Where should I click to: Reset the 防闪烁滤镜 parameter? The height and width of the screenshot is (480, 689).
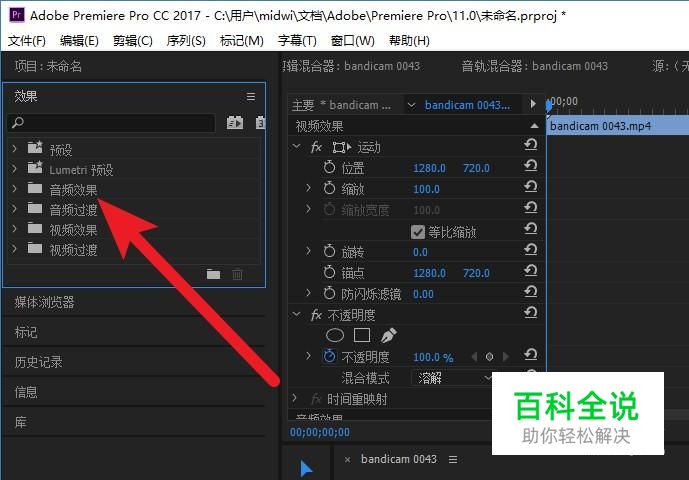(x=531, y=291)
